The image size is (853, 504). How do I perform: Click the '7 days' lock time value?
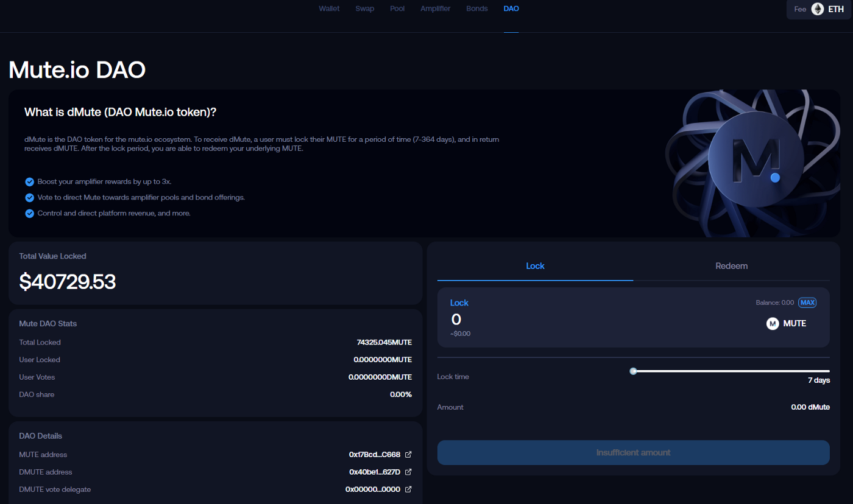pyautogui.click(x=819, y=380)
